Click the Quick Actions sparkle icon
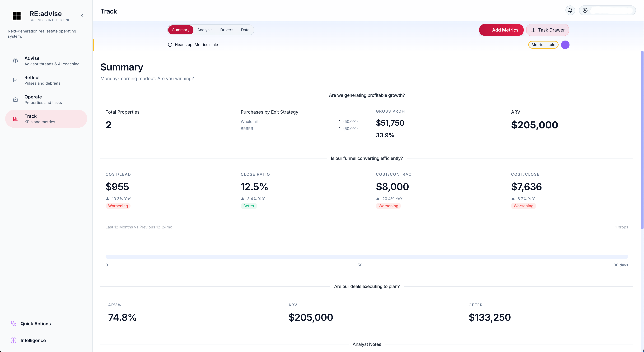This screenshot has width=644, height=352. click(13, 324)
